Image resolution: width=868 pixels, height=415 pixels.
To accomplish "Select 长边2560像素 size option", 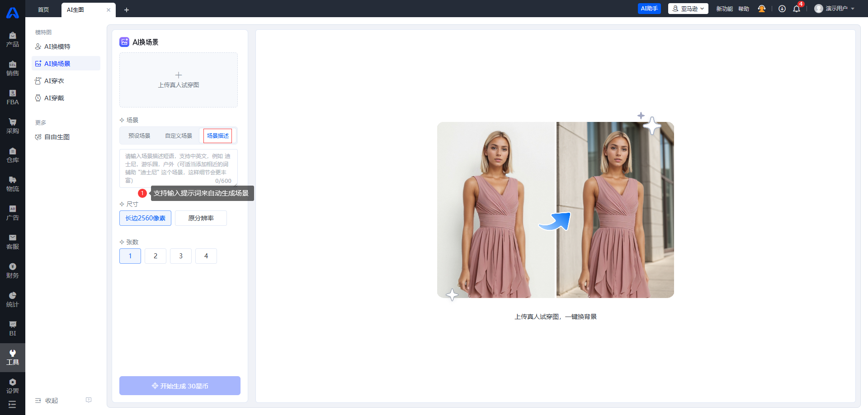I will [x=145, y=218].
